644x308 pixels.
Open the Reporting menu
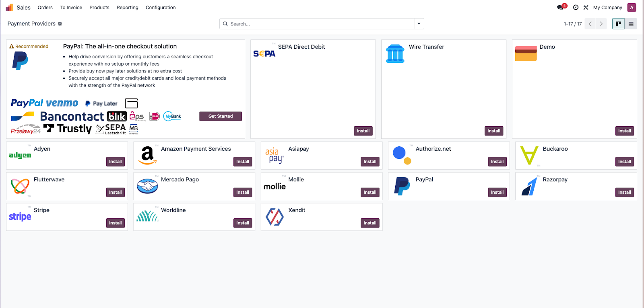tap(127, 8)
